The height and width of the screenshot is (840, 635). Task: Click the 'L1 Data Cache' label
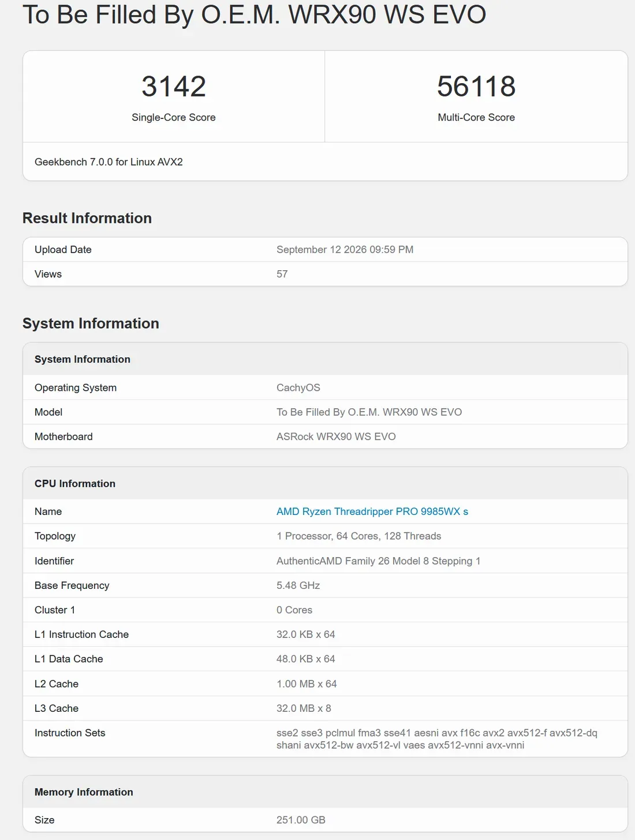69,659
